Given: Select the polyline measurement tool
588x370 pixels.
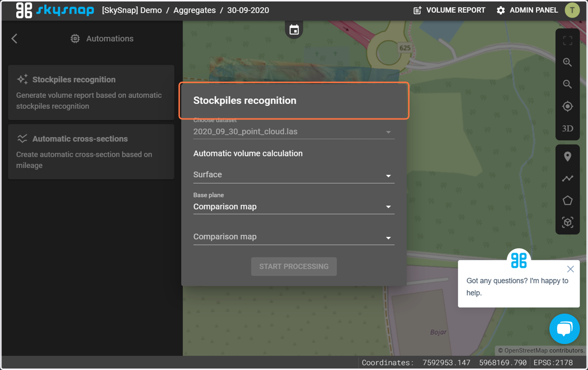Looking at the screenshot, I should pyautogui.click(x=567, y=179).
